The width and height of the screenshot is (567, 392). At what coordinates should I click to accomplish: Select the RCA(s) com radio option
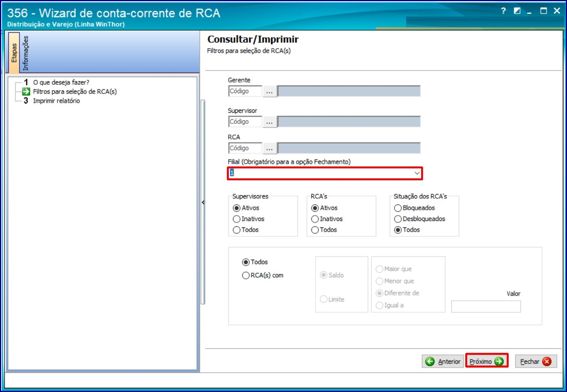pos(246,275)
